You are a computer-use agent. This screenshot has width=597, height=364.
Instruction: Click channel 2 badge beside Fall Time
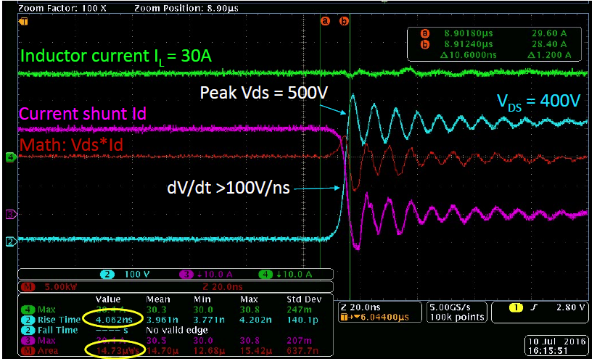coord(28,330)
